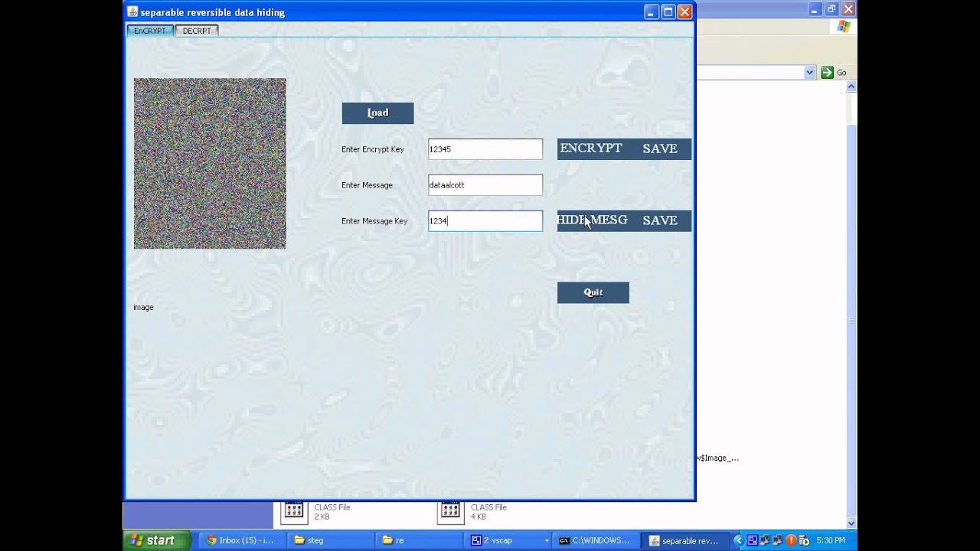Screen dimensions: 980x551
Task: Click scroll down arrow in background window
Action: tap(851, 523)
